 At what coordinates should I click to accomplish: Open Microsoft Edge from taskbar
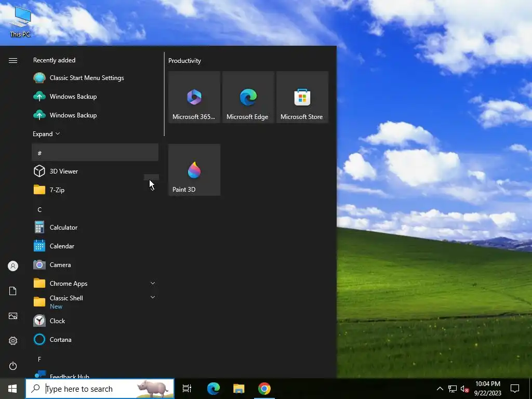214,389
